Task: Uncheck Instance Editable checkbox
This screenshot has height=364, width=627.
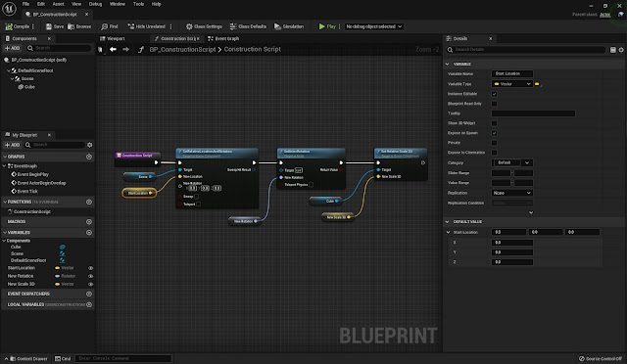Action: tap(494, 94)
